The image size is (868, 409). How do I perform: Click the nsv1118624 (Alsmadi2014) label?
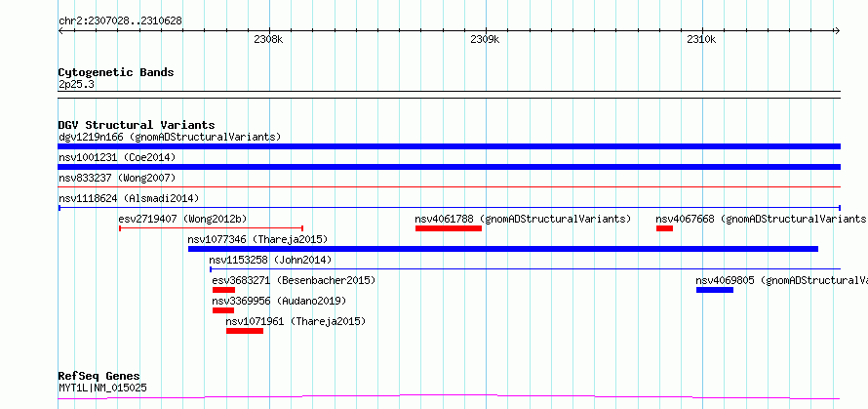tap(129, 198)
